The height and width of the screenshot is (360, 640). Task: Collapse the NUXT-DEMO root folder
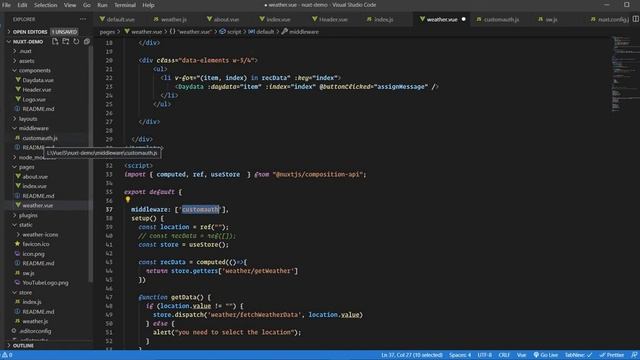tap(27, 42)
